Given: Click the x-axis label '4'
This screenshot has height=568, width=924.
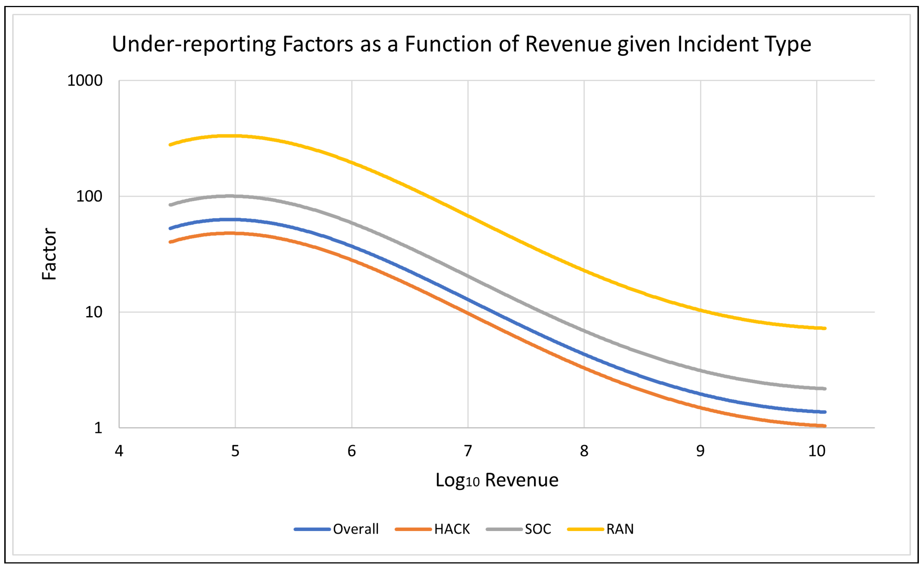Looking at the screenshot, I should pyautogui.click(x=119, y=451).
